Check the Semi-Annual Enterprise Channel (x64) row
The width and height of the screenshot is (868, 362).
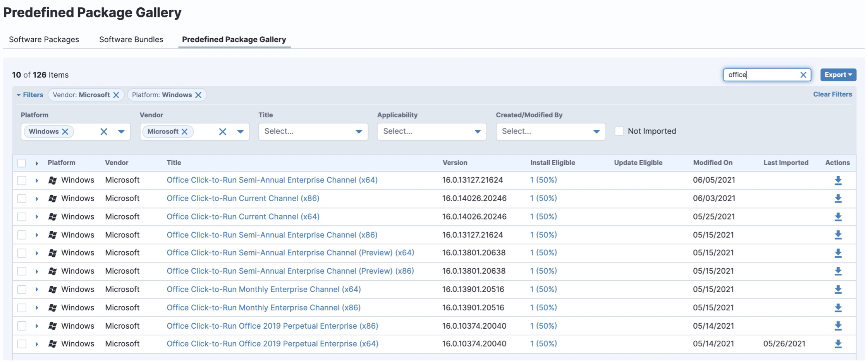point(22,180)
